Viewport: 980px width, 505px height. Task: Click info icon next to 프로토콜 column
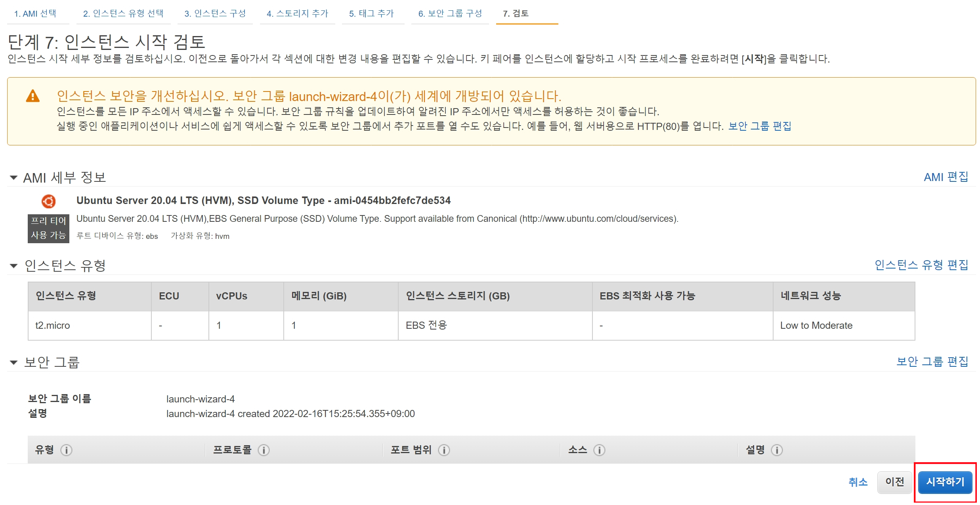264,450
